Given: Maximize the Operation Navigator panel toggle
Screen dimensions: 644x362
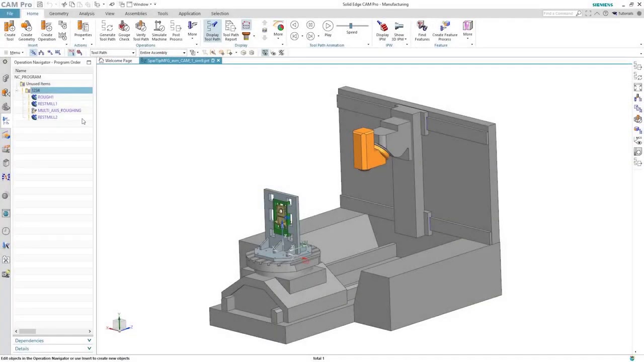Looking at the screenshot, I should (x=89, y=62).
